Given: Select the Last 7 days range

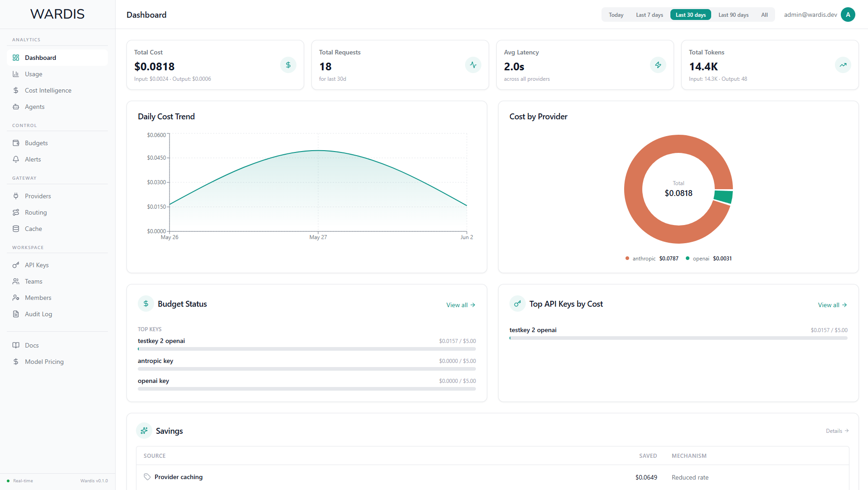Looking at the screenshot, I should [650, 15].
